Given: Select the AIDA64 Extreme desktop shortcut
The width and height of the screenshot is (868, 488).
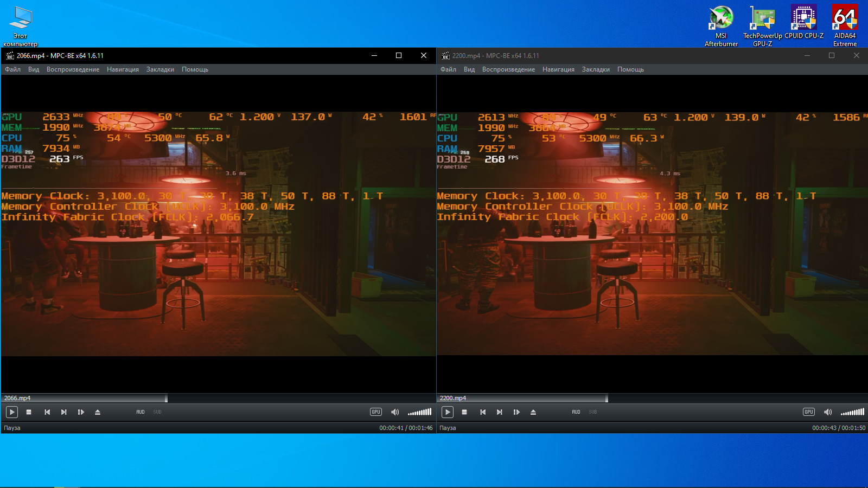Looking at the screenshot, I should click(x=845, y=26).
